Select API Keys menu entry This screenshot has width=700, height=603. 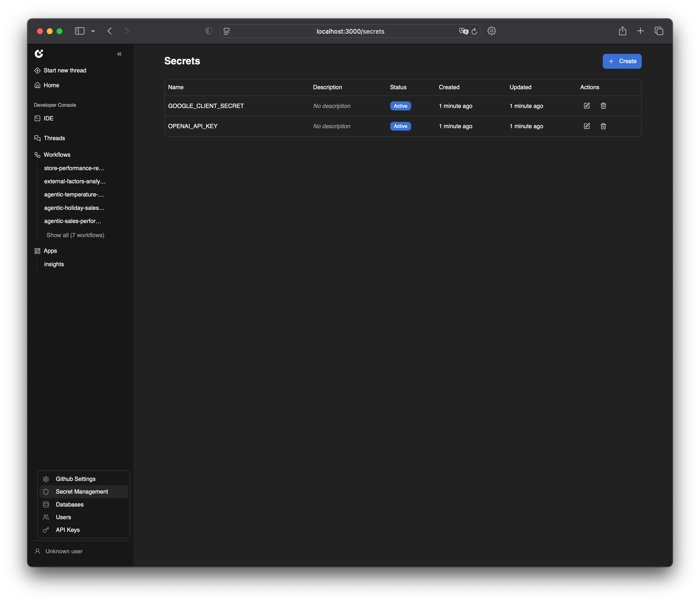click(x=68, y=530)
